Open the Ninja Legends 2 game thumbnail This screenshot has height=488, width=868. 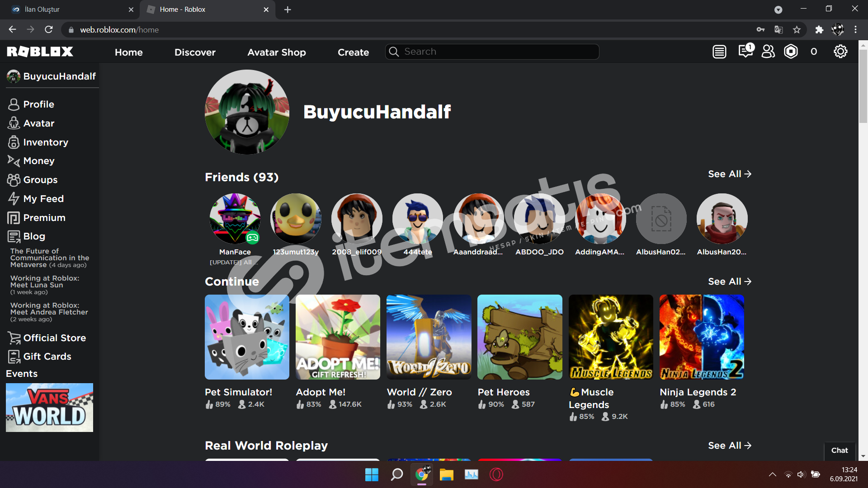(702, 337)
